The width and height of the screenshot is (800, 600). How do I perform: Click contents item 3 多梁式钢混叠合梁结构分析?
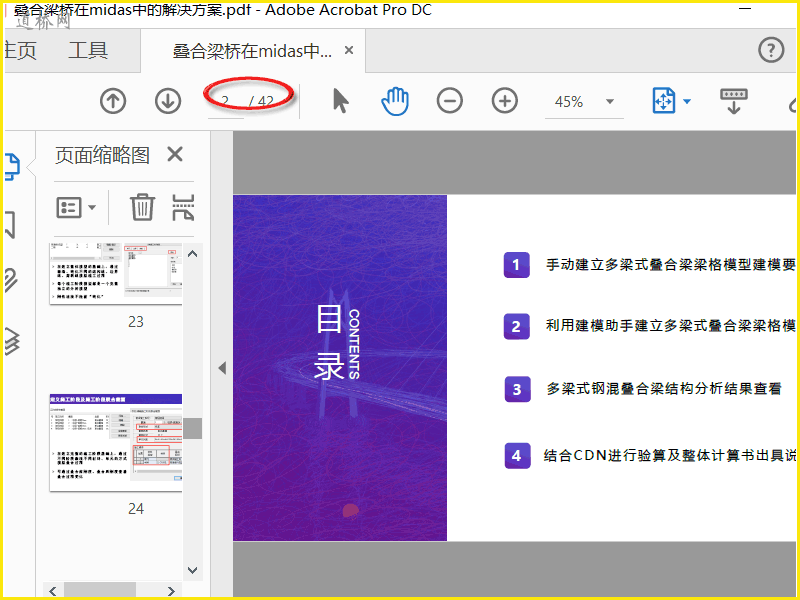point(664,389)
